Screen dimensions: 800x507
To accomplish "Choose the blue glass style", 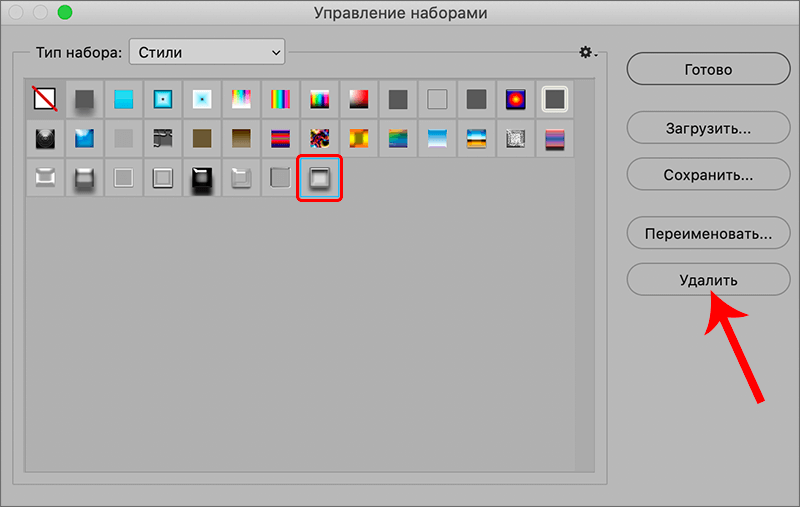I will (85, 138).
